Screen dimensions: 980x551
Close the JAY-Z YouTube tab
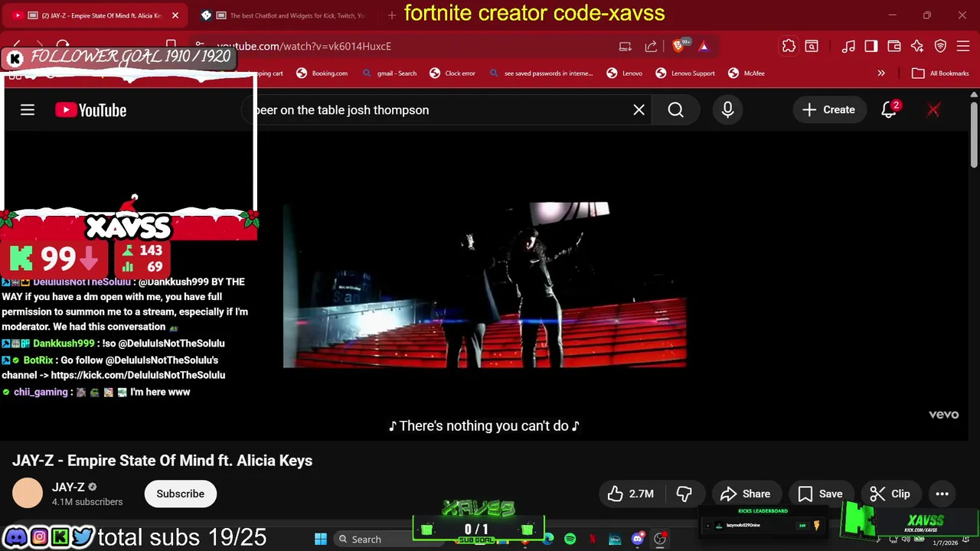coord(175,15)
